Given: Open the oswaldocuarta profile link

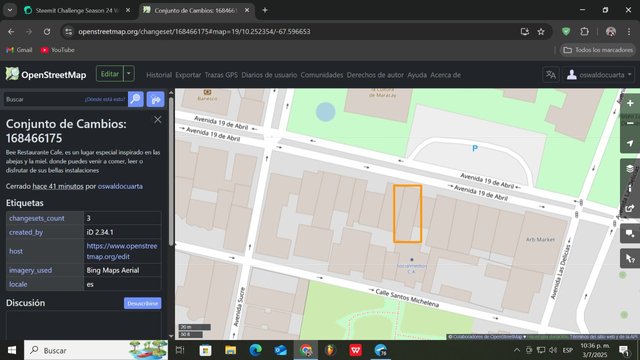Looking at the screenshot, I should (120, 186).
